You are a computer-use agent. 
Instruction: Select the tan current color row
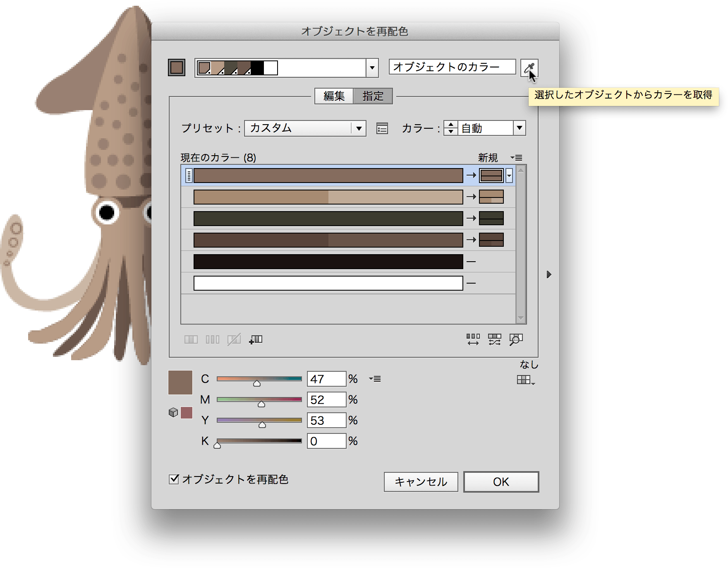tap(328, 197)
